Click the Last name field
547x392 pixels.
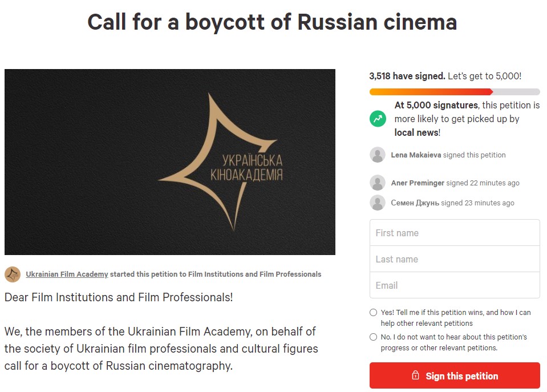point(455,259)
